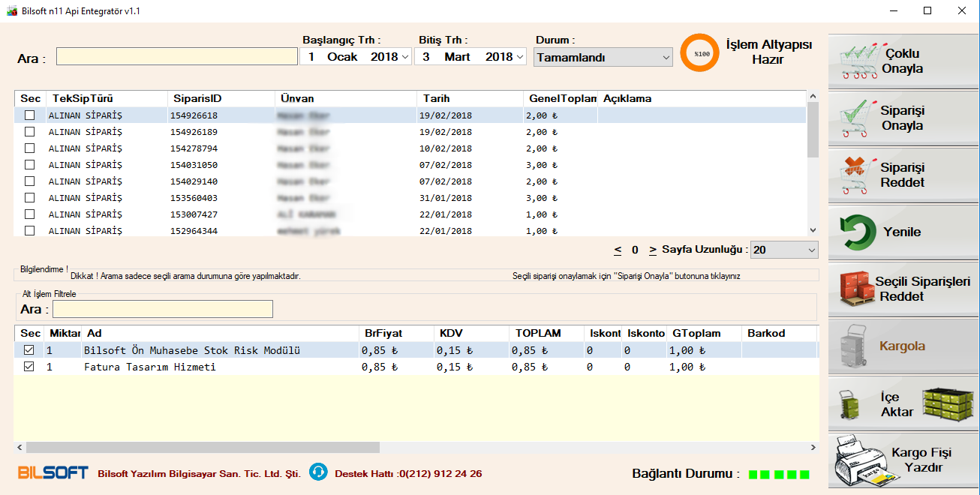Select item "Bilsoft Ön Muhasebe Stok Risk Modülü"

192,350
